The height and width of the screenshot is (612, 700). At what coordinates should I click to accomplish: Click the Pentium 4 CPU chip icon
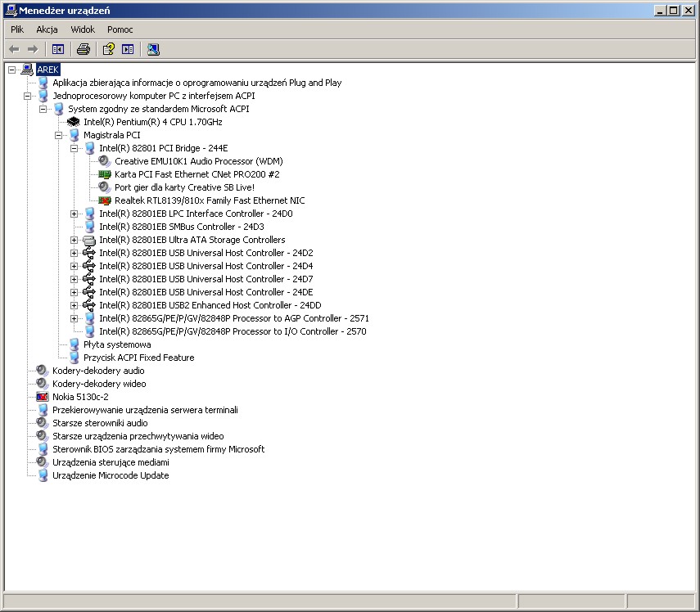73,122
